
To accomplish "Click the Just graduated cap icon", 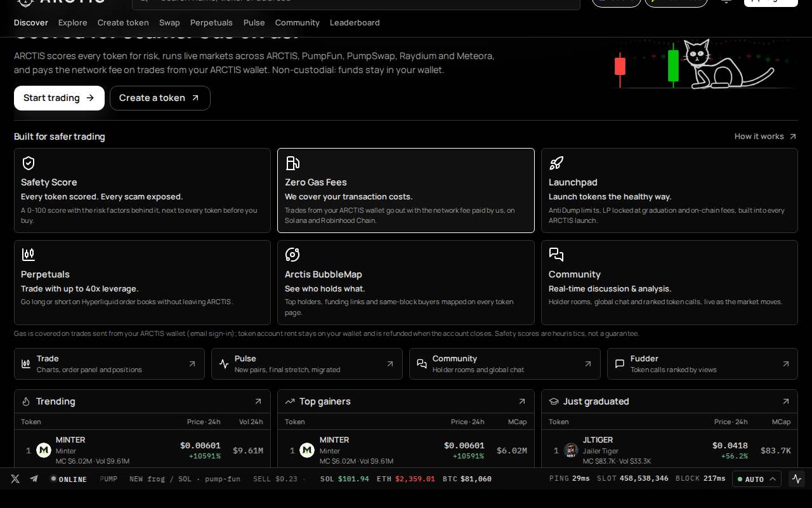I will point(554,401).
